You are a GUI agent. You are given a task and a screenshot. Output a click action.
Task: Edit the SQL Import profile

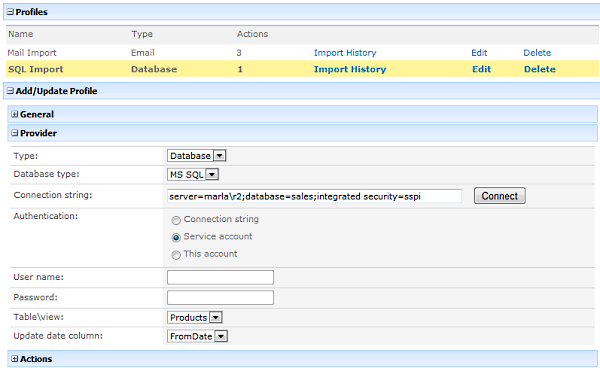(481, 69)
